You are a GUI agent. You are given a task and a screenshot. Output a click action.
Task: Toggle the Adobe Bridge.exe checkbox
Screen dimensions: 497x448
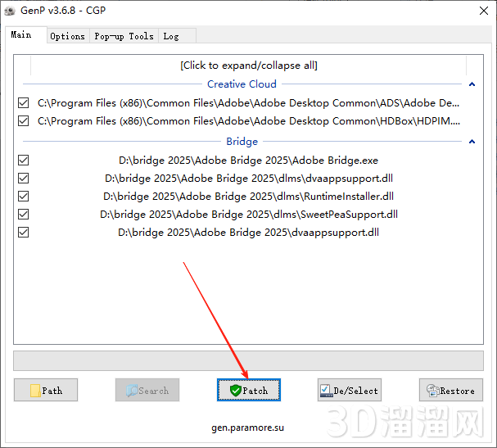(x=24, y=160)
